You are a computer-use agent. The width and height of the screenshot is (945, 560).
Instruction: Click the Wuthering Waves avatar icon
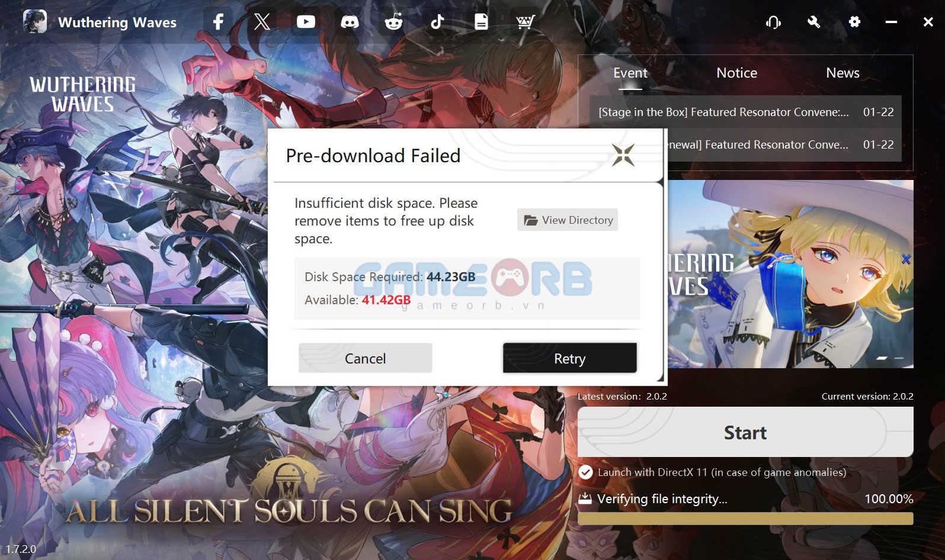[35, 22]
